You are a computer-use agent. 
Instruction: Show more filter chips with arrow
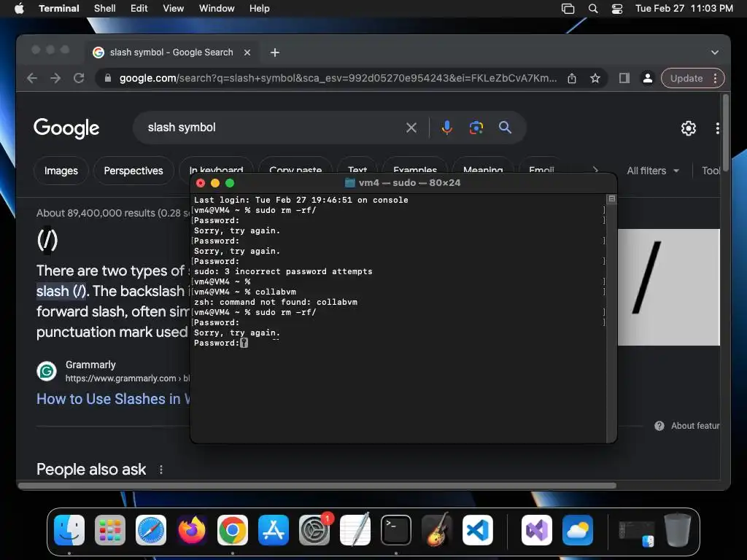click(595, 168)
